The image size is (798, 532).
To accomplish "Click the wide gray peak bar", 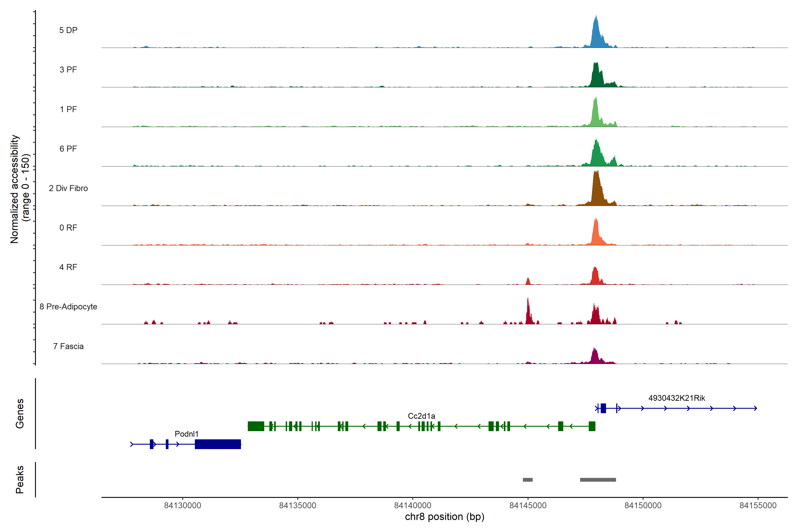I will tap(598, 480).
